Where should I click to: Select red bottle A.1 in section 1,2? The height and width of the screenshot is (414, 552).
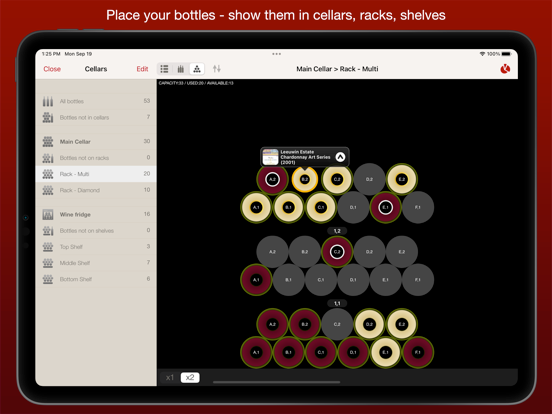tap(256, 280)
